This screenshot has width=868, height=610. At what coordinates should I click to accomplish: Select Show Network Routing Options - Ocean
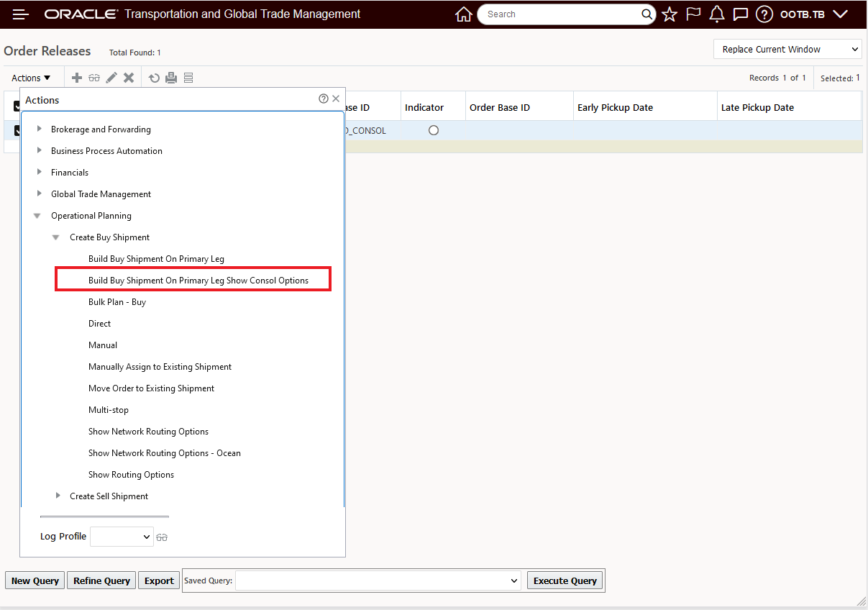click(165, 453)
